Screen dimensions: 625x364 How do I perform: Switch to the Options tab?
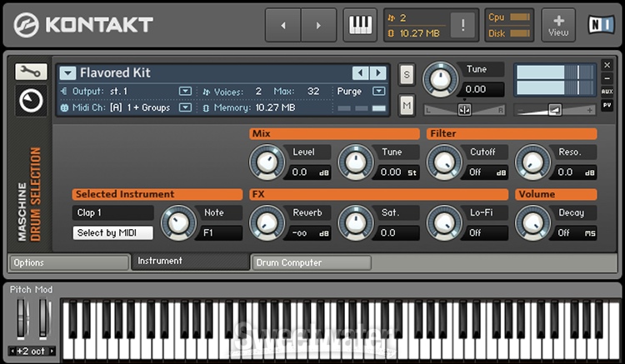[x=69, y=263]
